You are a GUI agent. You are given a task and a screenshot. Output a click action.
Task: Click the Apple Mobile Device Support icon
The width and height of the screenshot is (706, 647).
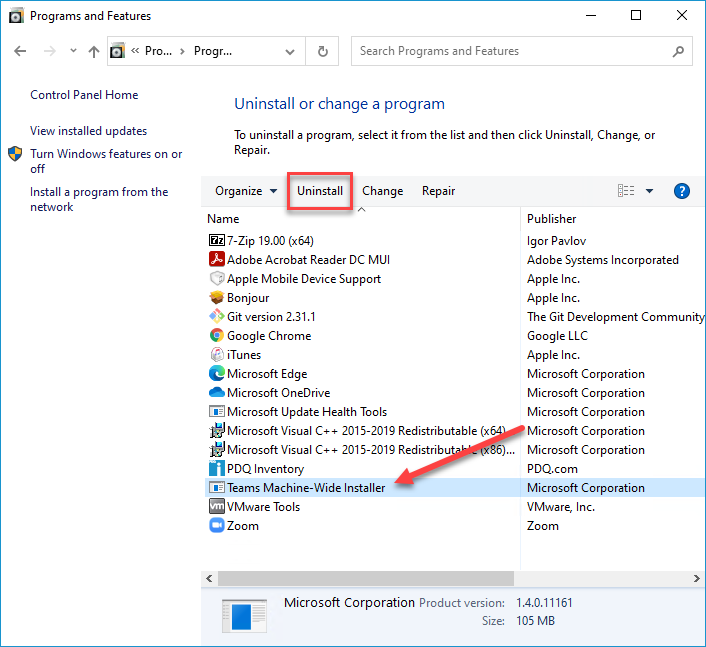click(217, 278)
